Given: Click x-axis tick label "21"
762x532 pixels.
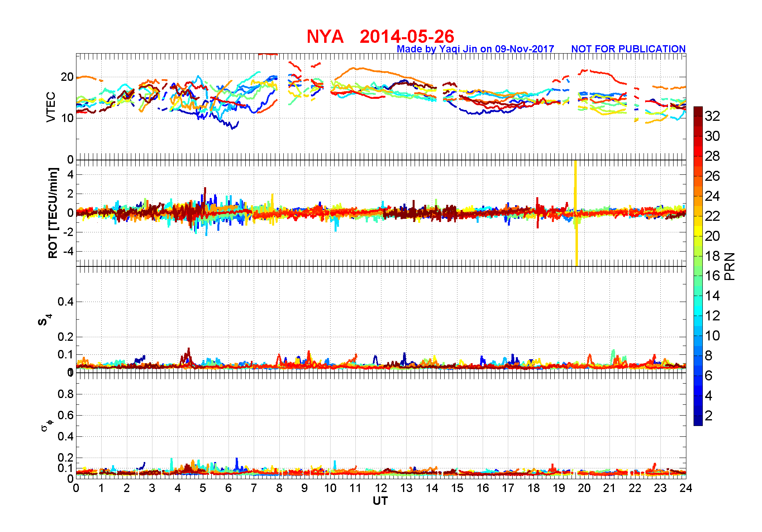Looking at the screenshot, I should point(610,488).
